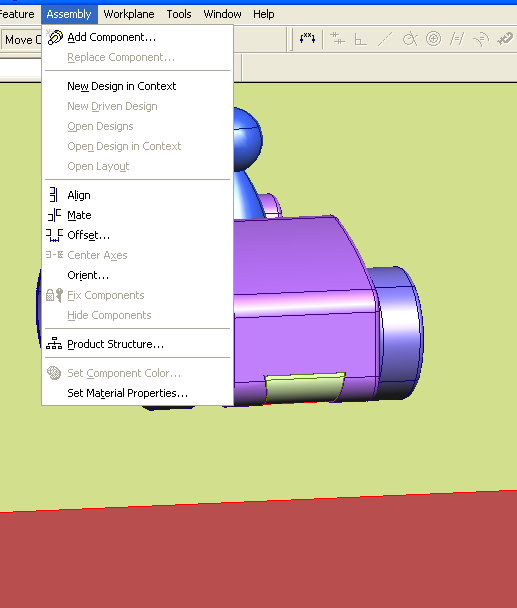The height and width of the screenshot is (608, 517).
Task: Click the collinear line constraint icon
Action: 385,39
